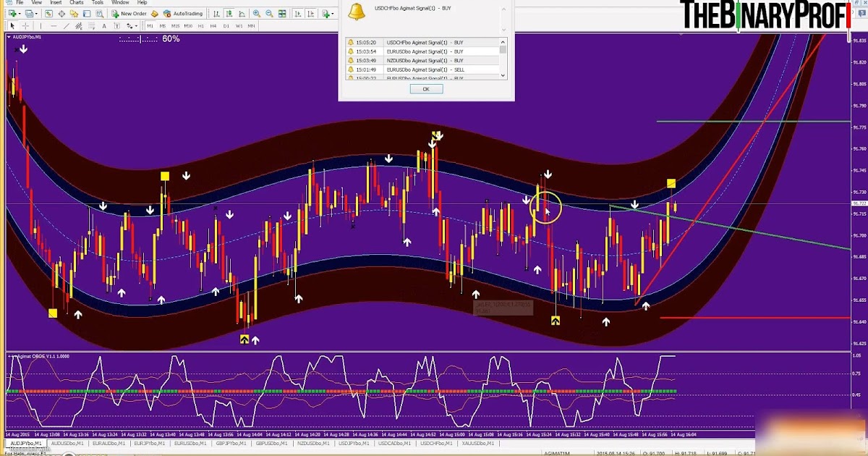Screen dimensions: 868x456
Task: Toggle the chart shift icon
Action: click(311, 14)
